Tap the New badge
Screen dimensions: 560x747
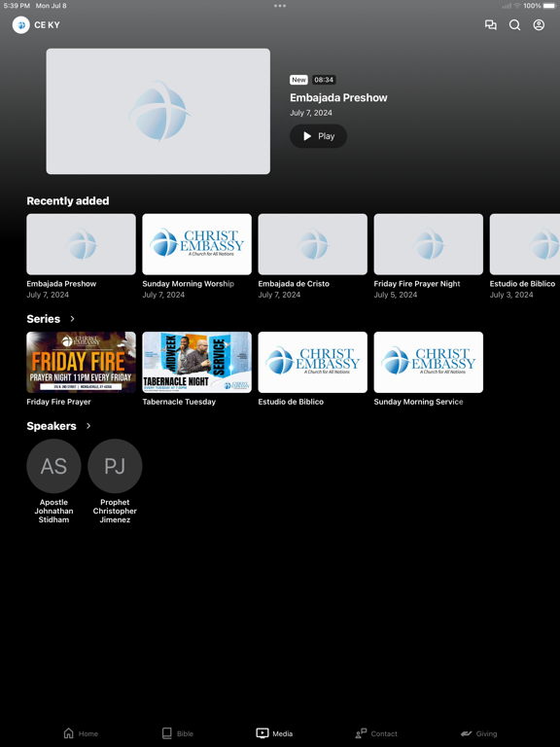click(x=299, y=80)
